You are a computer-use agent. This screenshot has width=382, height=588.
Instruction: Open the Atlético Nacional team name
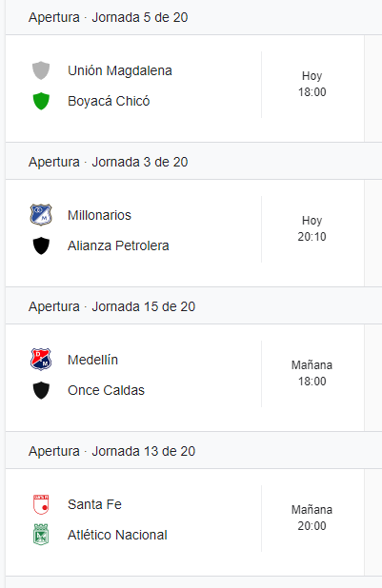(x=117, y=535)
